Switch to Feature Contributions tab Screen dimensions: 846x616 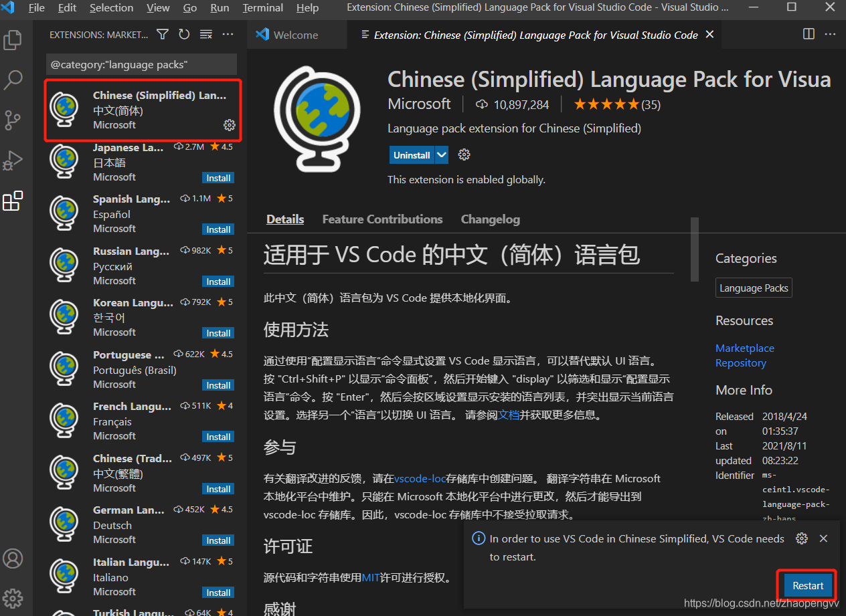382,219
